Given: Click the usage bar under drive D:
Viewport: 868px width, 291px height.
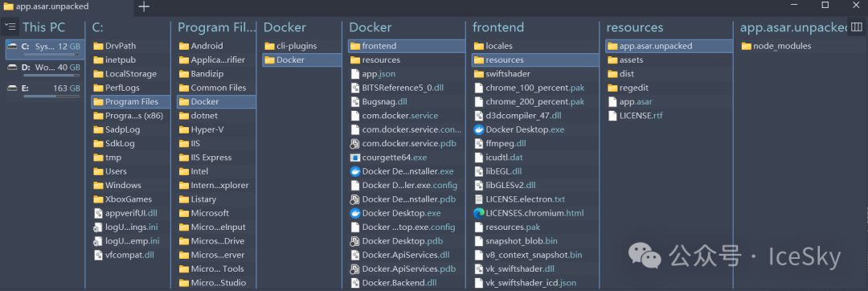Looking at the screenshot, I should click(51, 76).
